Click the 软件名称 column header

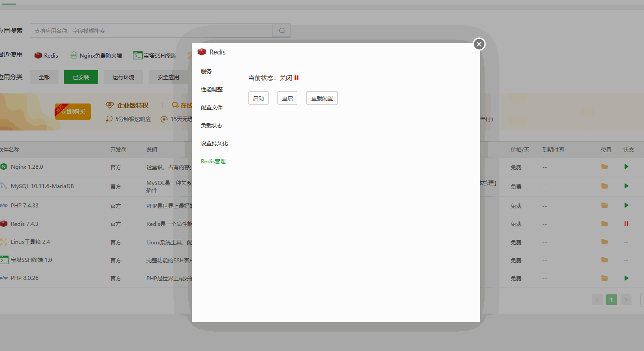click(x=9, y=150)
